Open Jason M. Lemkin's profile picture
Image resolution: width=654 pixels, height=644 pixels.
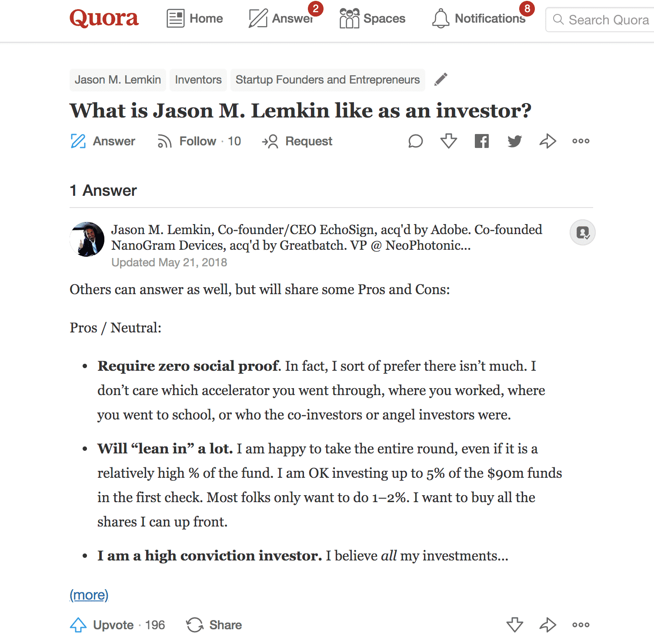87,239
